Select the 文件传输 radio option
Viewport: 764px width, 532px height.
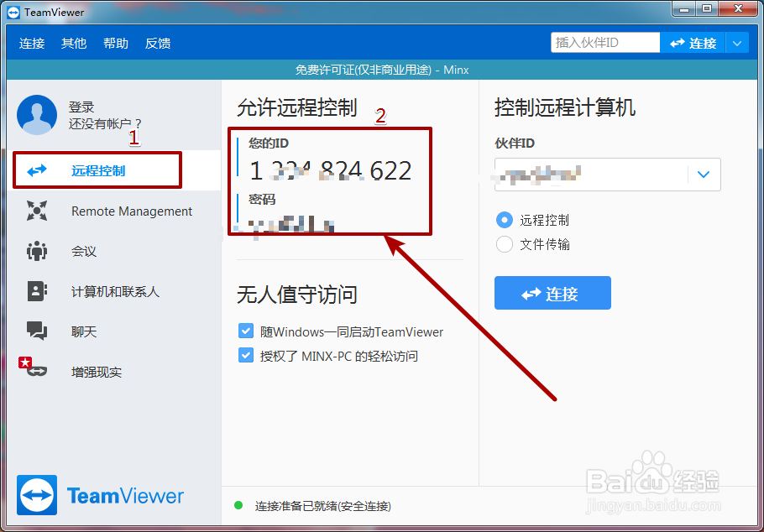tap(505, 244)
